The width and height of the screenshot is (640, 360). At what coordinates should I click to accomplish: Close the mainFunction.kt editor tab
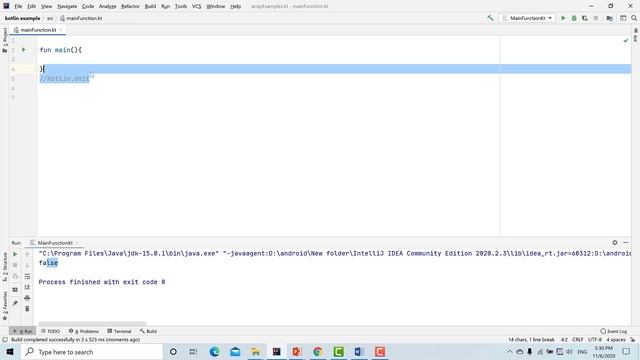(x=61, y=30)
